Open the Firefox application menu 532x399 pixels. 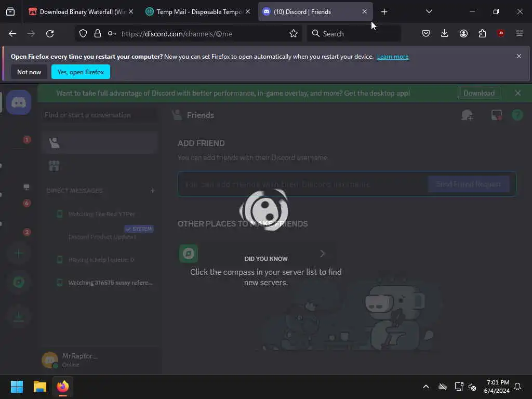(519, 33)
